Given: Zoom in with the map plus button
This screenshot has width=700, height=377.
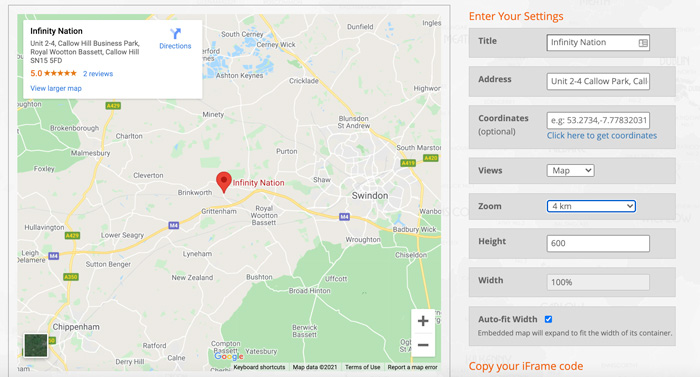Looking at the screenshot, I should [423, 321].
